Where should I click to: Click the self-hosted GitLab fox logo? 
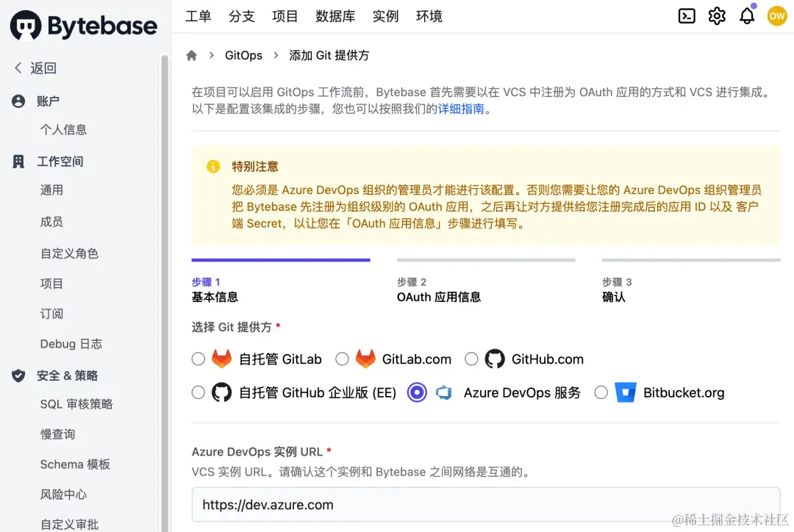coord(221,359)
